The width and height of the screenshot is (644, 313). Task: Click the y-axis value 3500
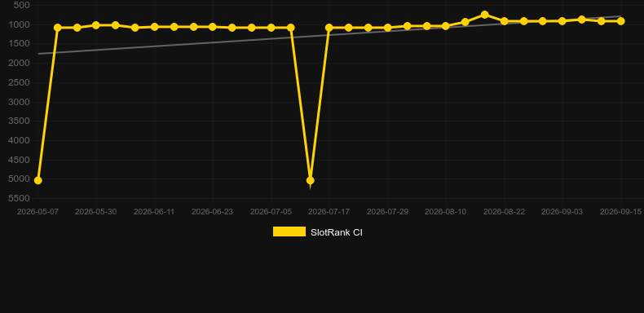(x=20, y=121)
